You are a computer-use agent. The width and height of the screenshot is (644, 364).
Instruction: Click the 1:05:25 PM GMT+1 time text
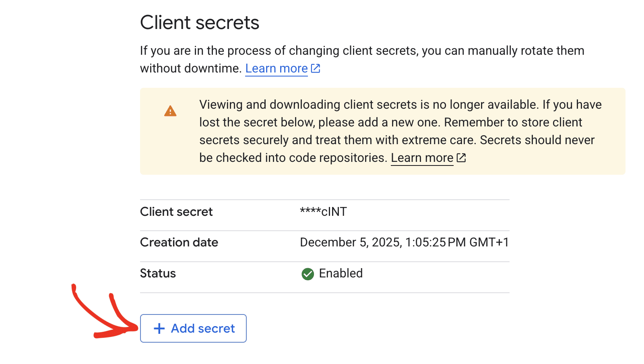click(x=457, y=242)
